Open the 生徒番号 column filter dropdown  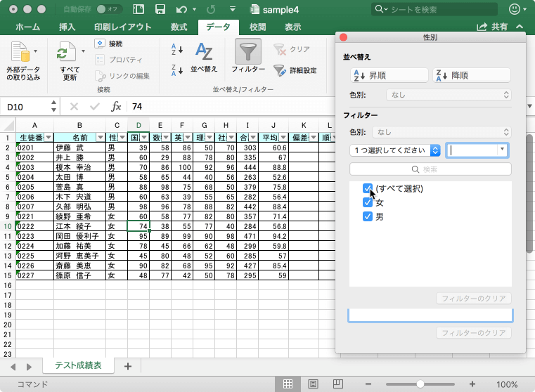(49, 138)
